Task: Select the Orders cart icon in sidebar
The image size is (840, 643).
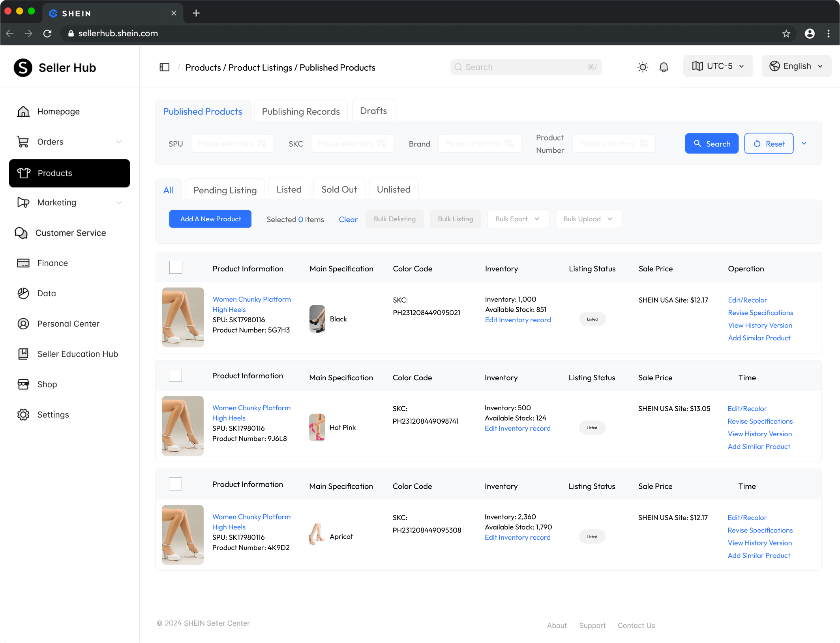Action: click(x=23, y=142)
